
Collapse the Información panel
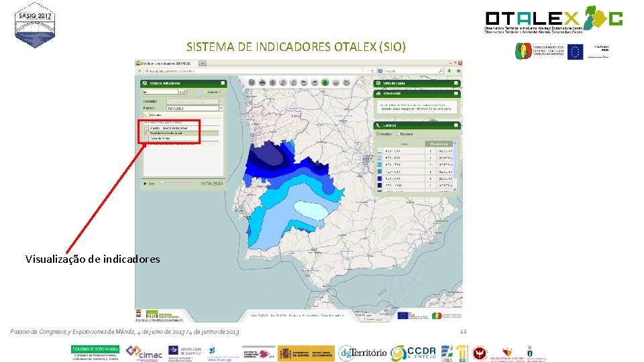point(456,94)
